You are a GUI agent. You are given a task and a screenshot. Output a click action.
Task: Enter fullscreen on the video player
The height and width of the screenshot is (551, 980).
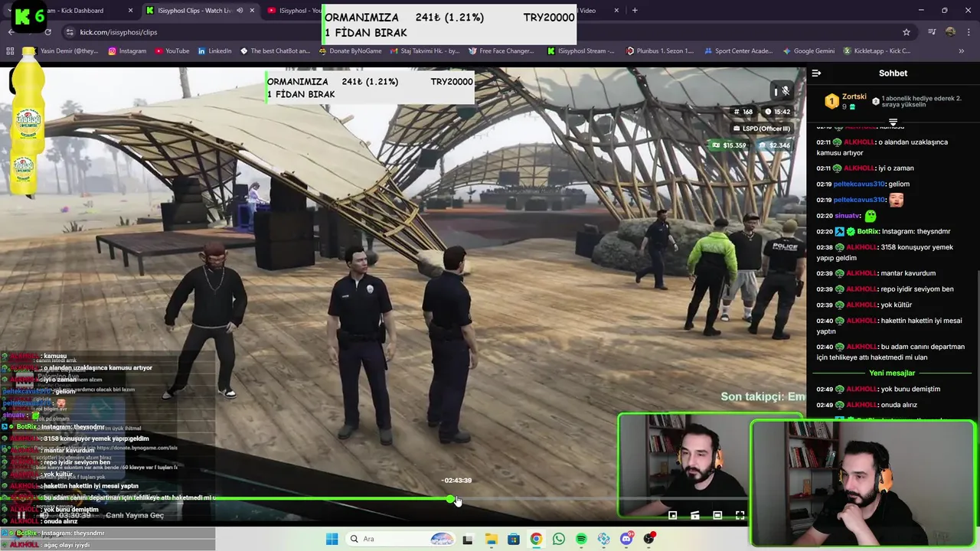tap(740, 516)
